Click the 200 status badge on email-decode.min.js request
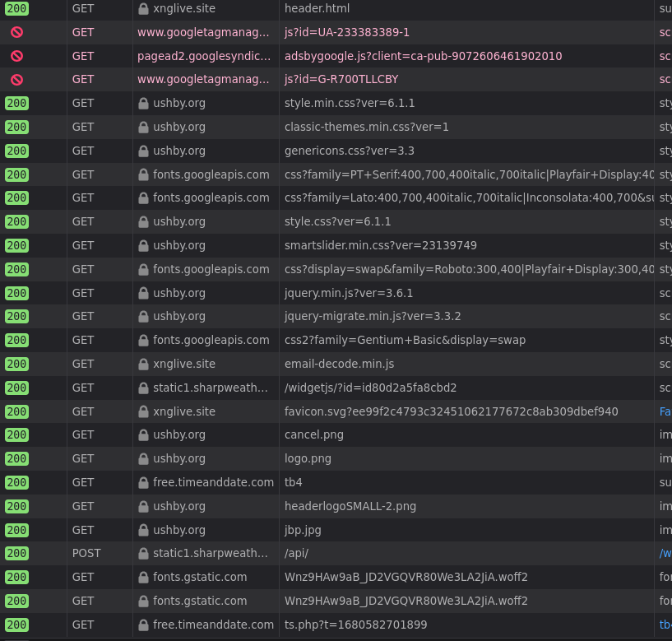This screenshot has height=641, width=672. tap(15, 364)
